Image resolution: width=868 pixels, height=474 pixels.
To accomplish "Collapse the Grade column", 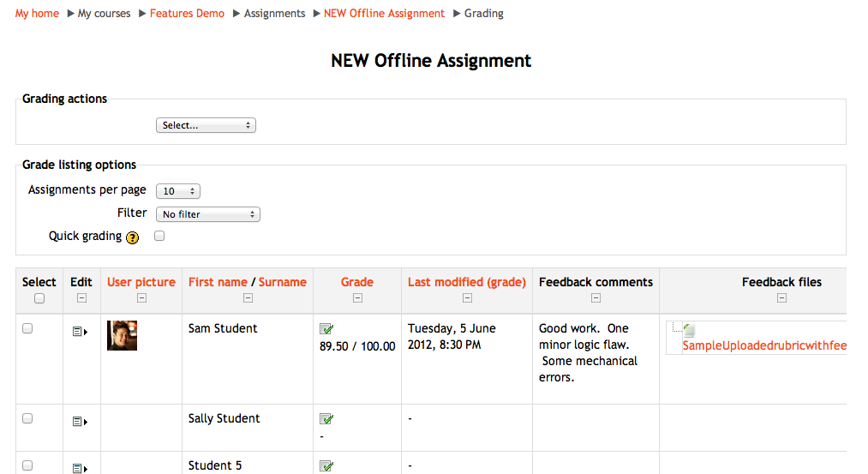I will [x=357, y=298].
